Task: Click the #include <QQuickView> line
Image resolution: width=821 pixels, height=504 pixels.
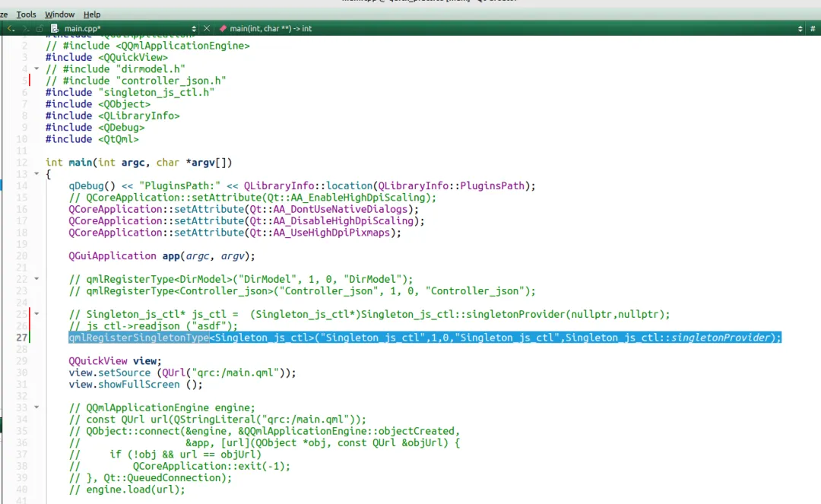Action: pos(107,58)
